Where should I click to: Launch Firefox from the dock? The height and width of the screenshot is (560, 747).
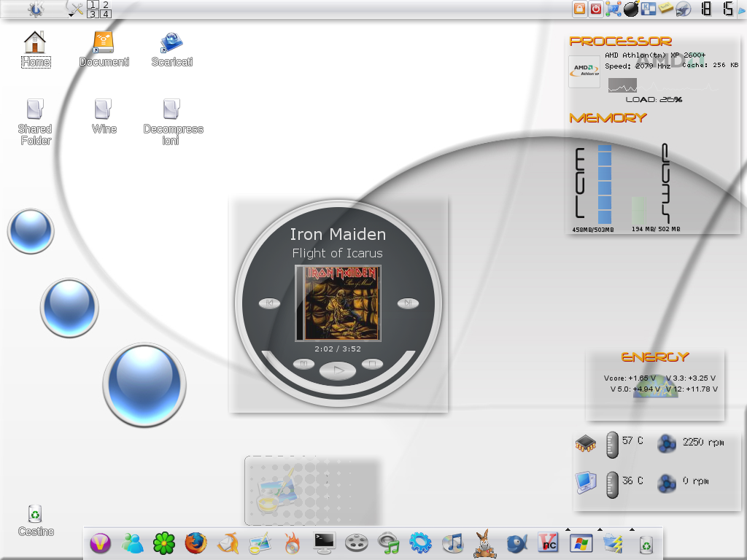[196, 543]
